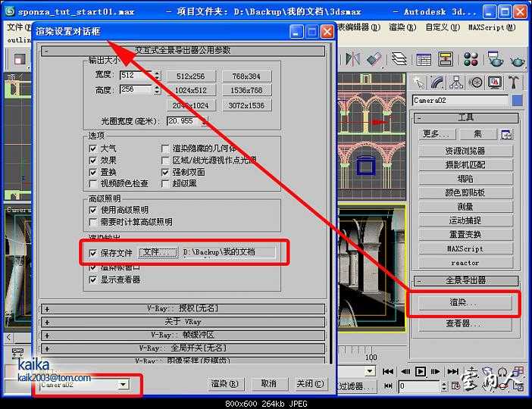Open 渲染(R) menu in menu bar
This screenshot has width=532, height=409.
(x=402, y=27)
